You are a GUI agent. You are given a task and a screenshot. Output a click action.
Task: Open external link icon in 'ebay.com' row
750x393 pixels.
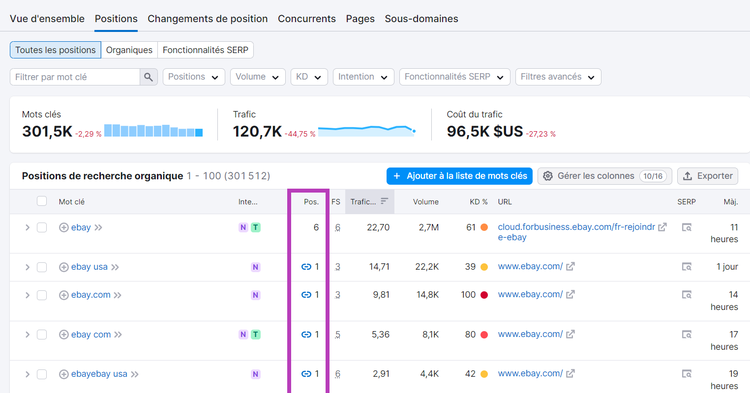tap(570, 295)
